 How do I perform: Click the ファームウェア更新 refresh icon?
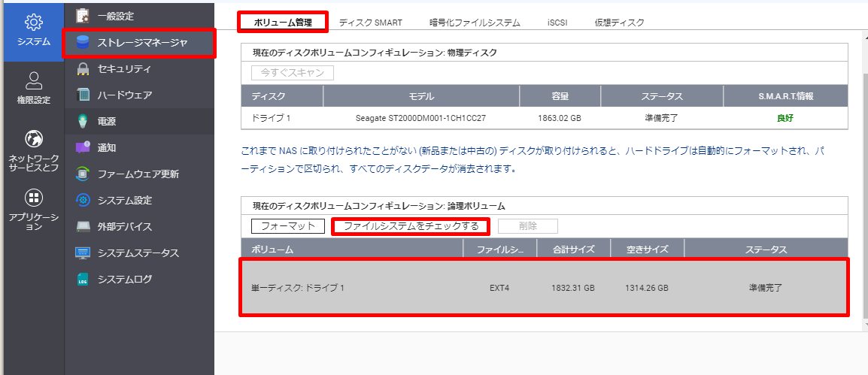click(83, 174)
